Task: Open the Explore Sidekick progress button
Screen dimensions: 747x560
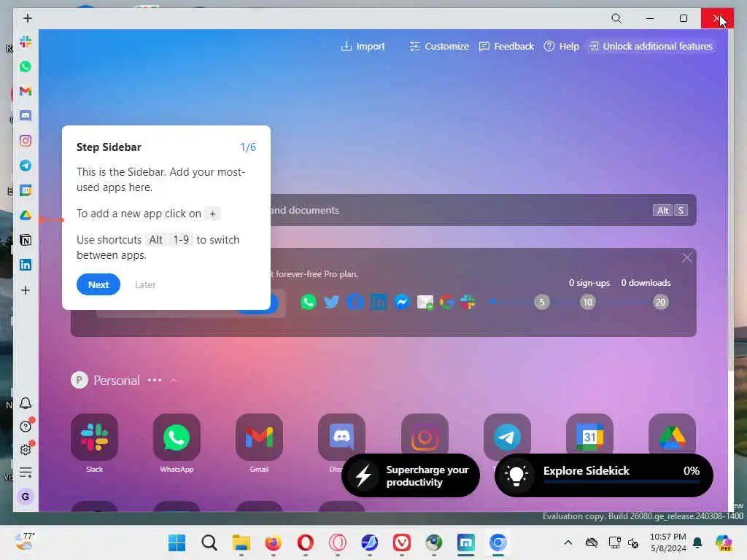Action: (603, 475)
